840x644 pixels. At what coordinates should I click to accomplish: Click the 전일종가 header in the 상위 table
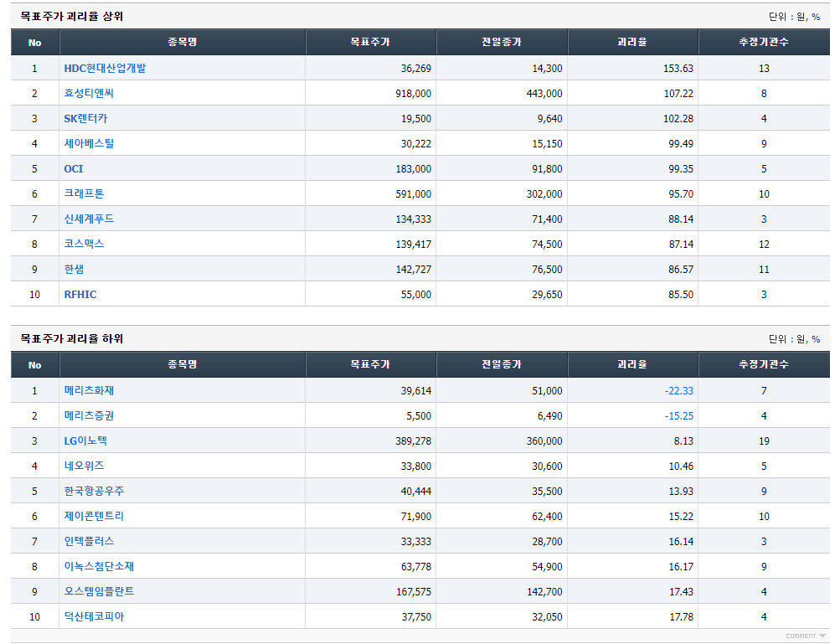[x=502, y=42]
